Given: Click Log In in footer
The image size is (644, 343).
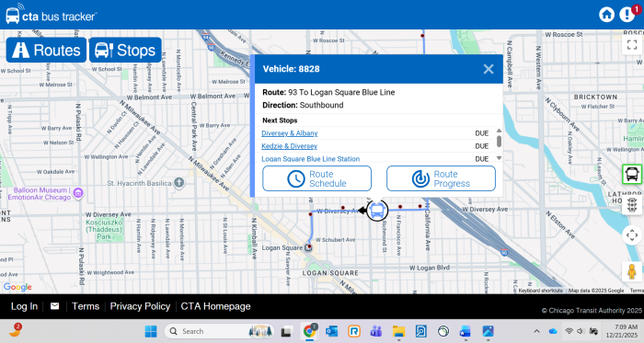Looking at the screenshot, I should pos(24,306).
